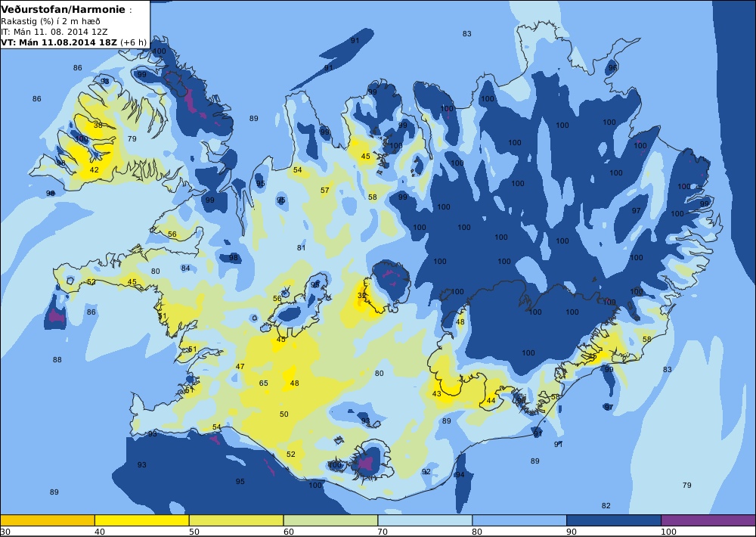
Task: Click the humidity value '42' on the map
Action: click(94, 170)
